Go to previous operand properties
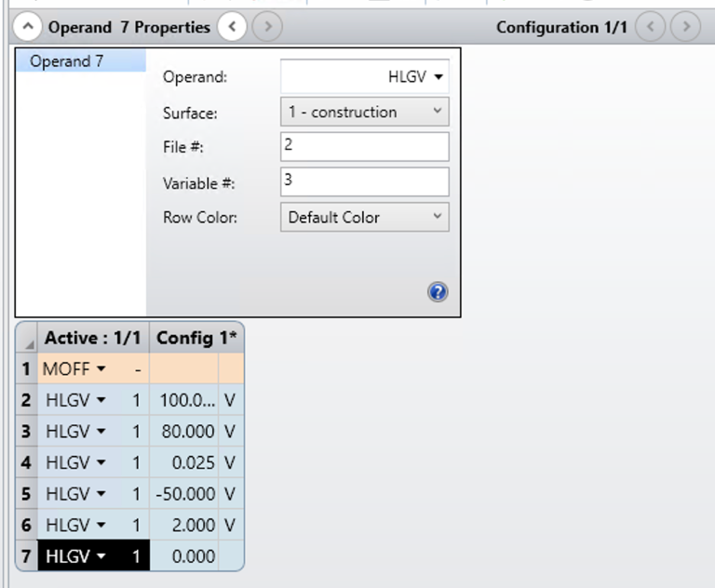Image resolution: width=715 pixels, height=588 pixels. 232,27
